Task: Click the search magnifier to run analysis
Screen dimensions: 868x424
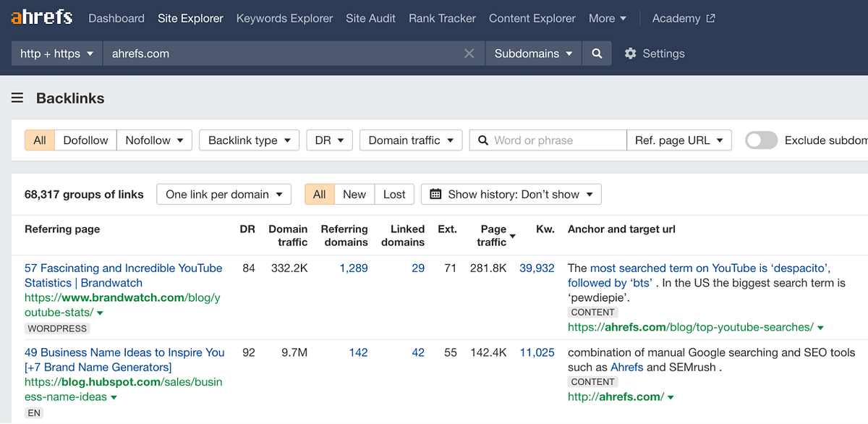Action: tap(597, 53)
